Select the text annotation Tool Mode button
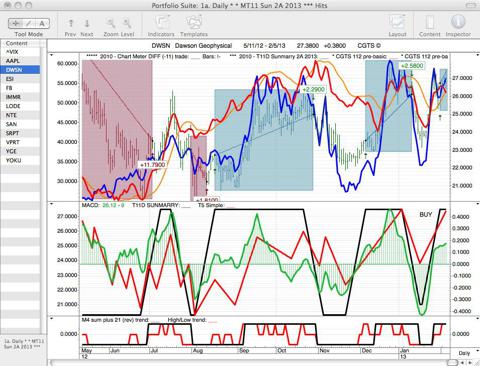Screen dimensions: 480x366 click(42, 23)
